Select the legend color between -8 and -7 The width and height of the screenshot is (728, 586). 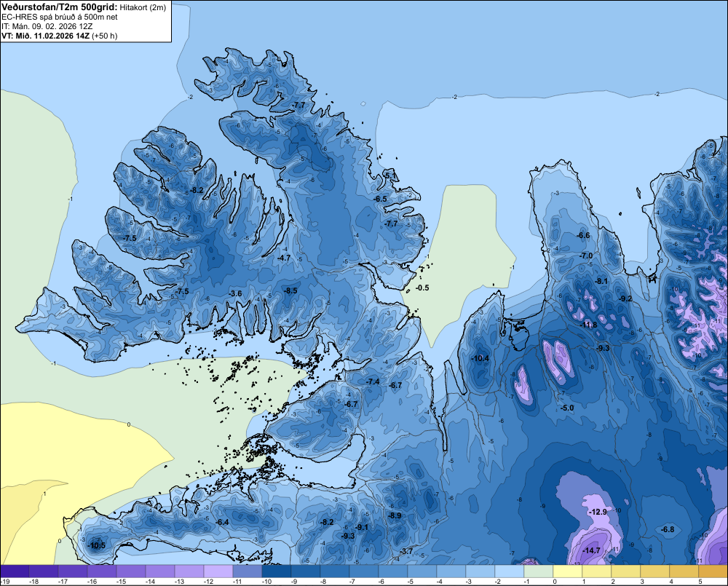coord(335,571)
